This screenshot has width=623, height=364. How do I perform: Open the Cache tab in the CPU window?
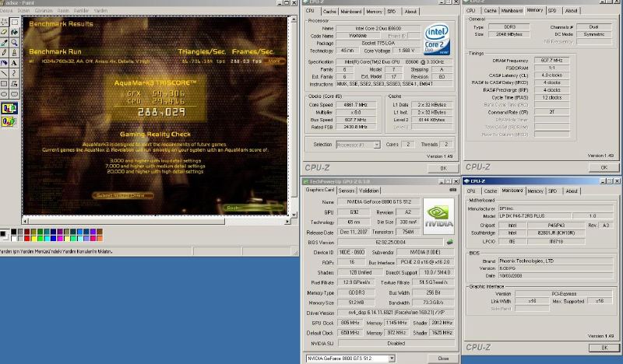coord(329,12)
